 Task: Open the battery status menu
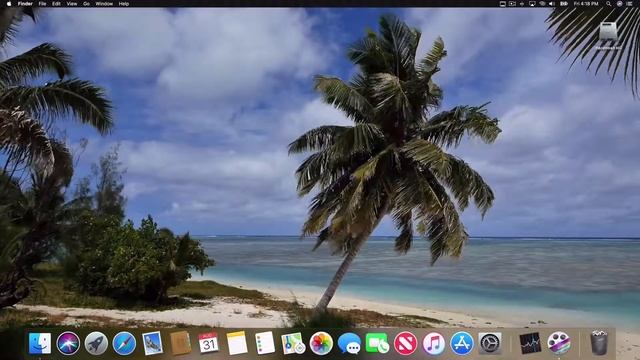[564, 4]
